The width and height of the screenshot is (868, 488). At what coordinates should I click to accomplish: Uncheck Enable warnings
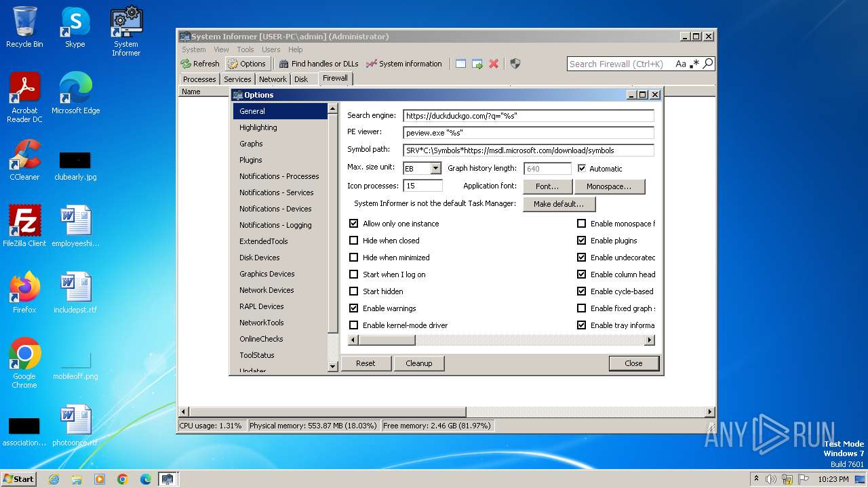(353, 308)
